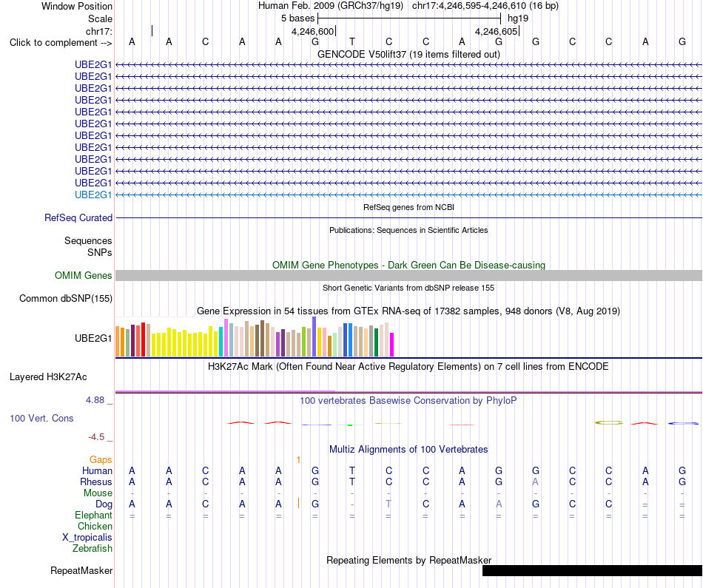Select the Rhesus species label
This screenshot has height=588, width=703.
[96, 481]
